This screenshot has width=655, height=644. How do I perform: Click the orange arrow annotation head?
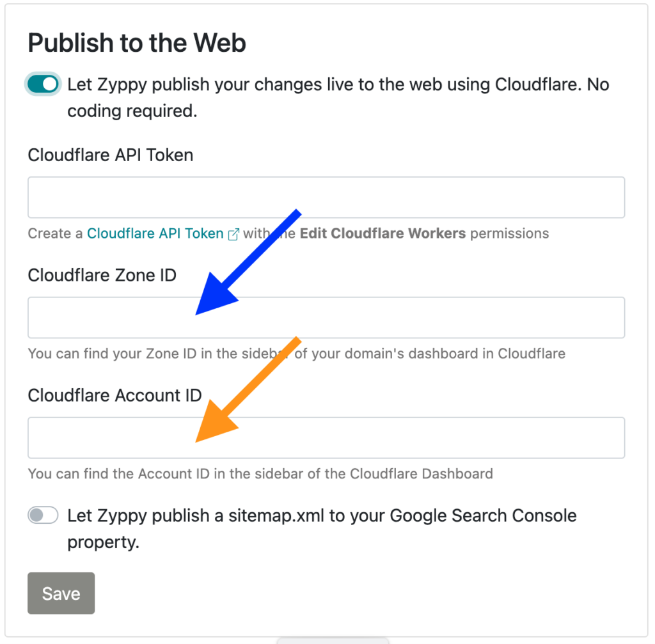pyautogui.click(x=215, y=421)
